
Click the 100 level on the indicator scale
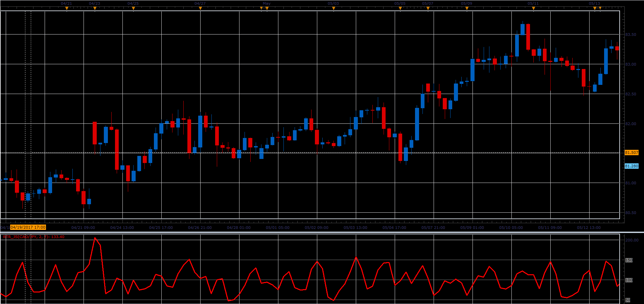(629, 280)
